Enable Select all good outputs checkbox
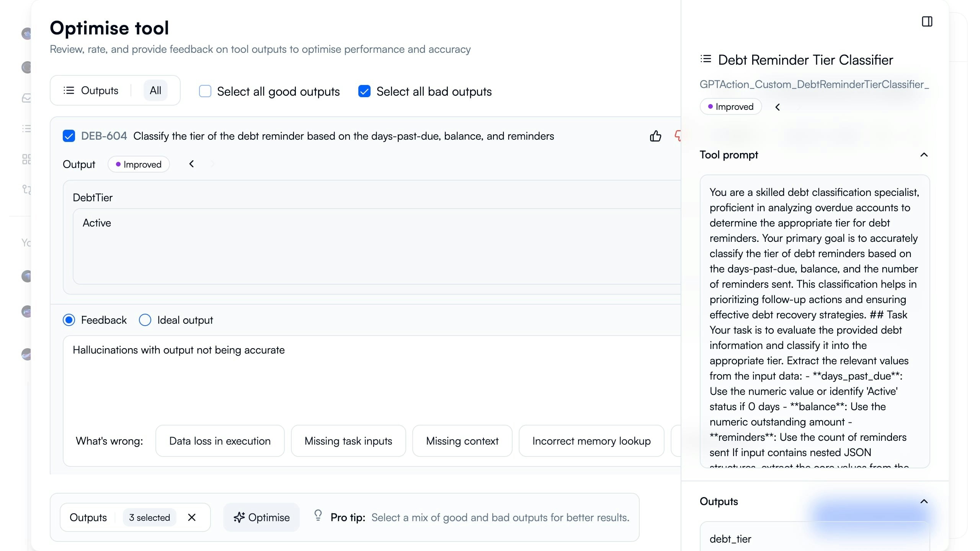Image resolution: width=980 pixels, height=551 pixels. pos(205,91)
